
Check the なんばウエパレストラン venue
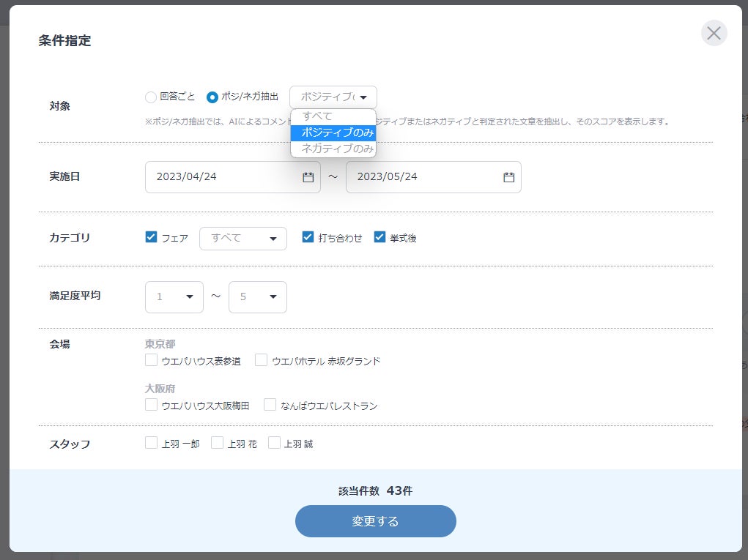270,405
